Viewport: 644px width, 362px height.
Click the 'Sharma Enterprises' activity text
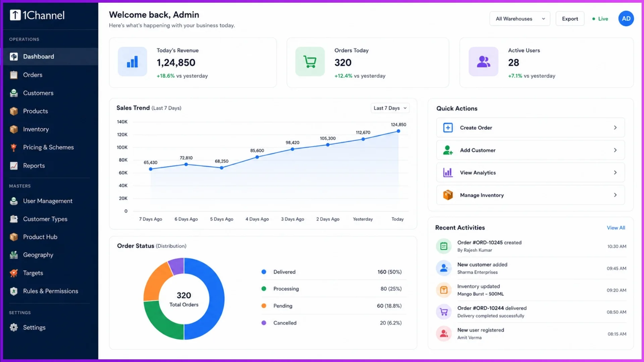tap(477, 272)
